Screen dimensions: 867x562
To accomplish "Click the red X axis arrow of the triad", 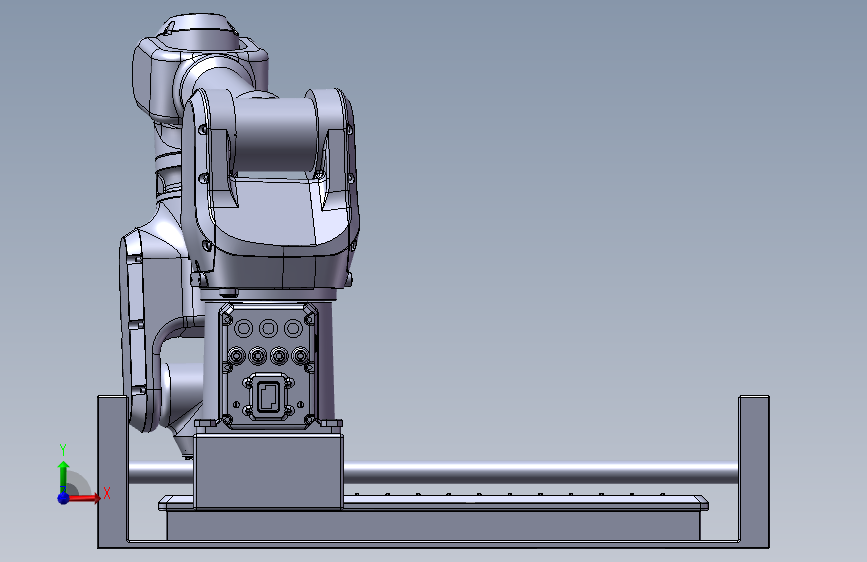I will click(84, 498).
